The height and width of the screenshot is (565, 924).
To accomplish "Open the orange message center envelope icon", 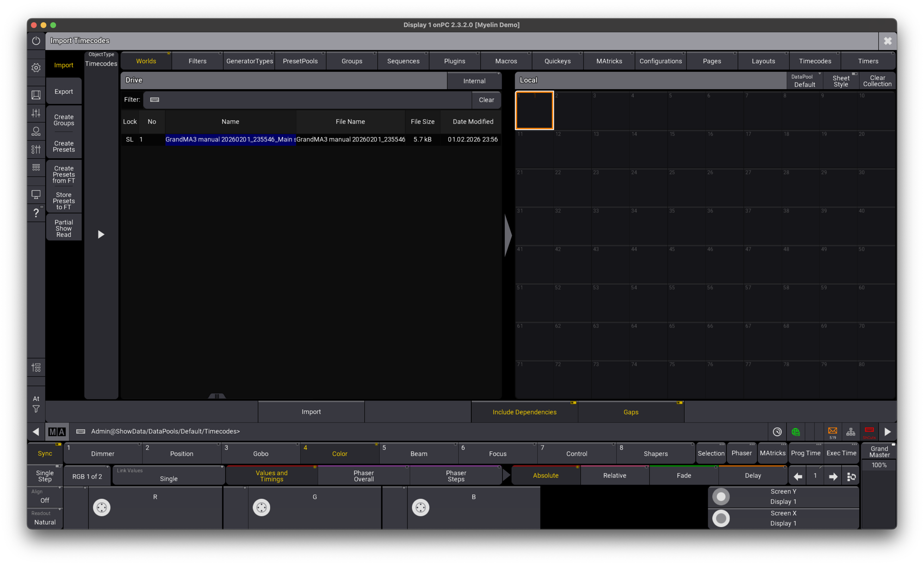I will pyautogui.click(x=833, y=431).
